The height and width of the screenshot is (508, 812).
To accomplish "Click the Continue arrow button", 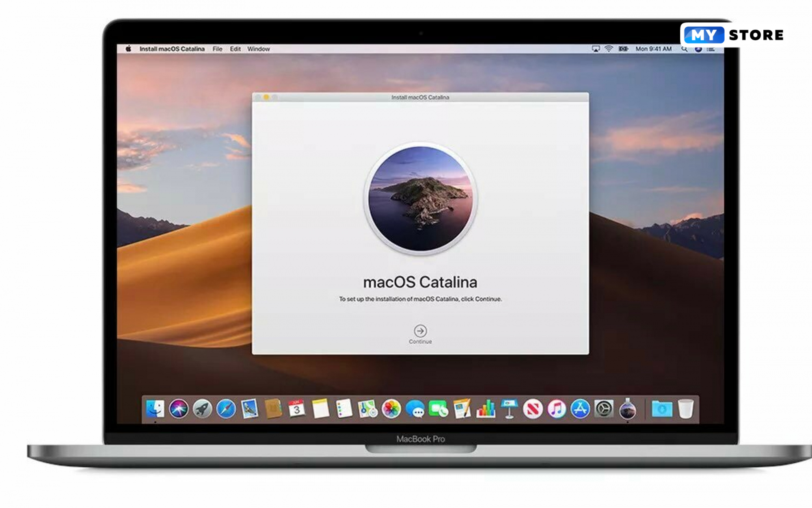I will [x=420, y=330].
